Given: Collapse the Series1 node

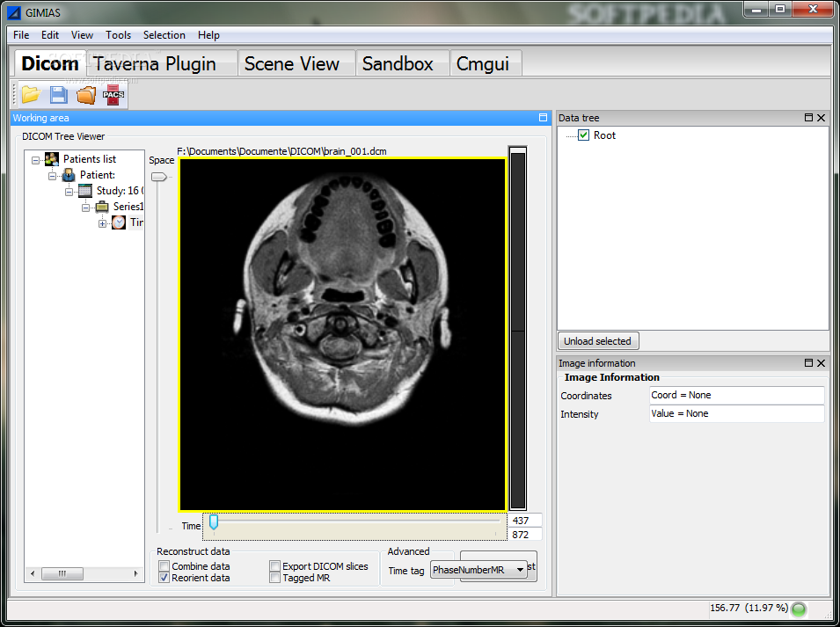Looking at the screenshot, I should click(85, 208).
